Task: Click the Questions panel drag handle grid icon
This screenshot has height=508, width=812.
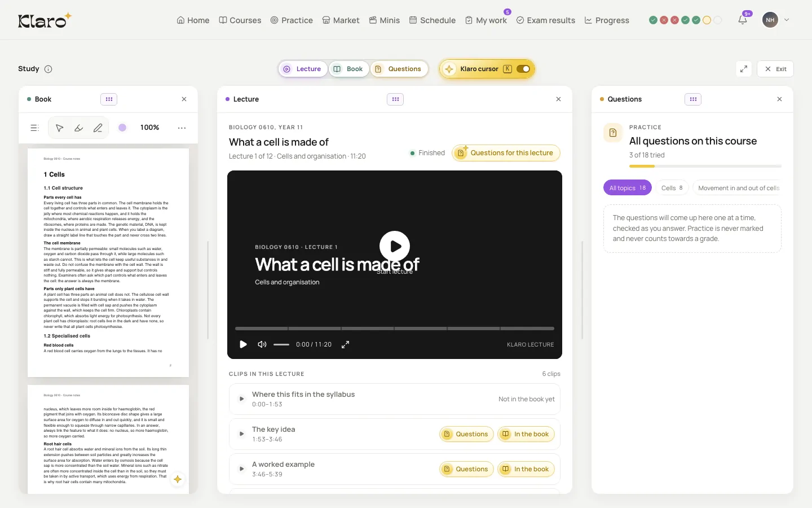Action: coord(693,99)
